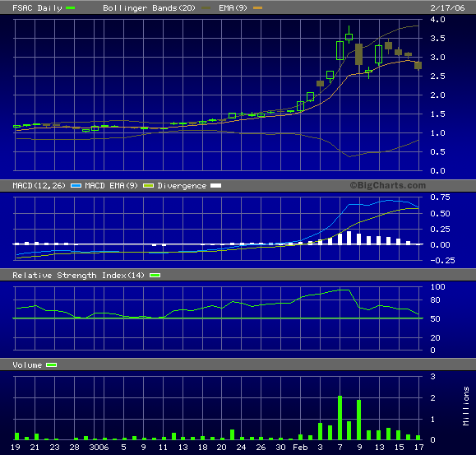Click the '1.5' price axis value
This screenshot has height=455, width=476.
[x=437, y=114]
